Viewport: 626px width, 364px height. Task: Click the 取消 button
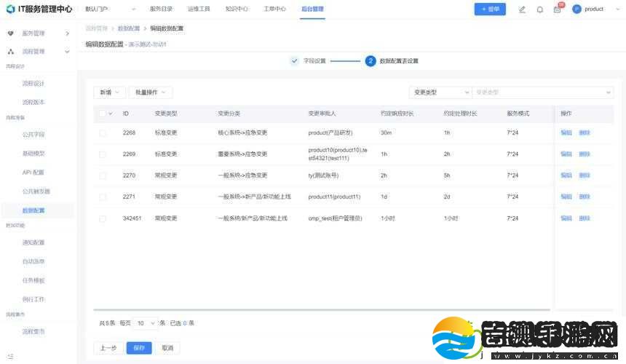[x=167, y=348]
